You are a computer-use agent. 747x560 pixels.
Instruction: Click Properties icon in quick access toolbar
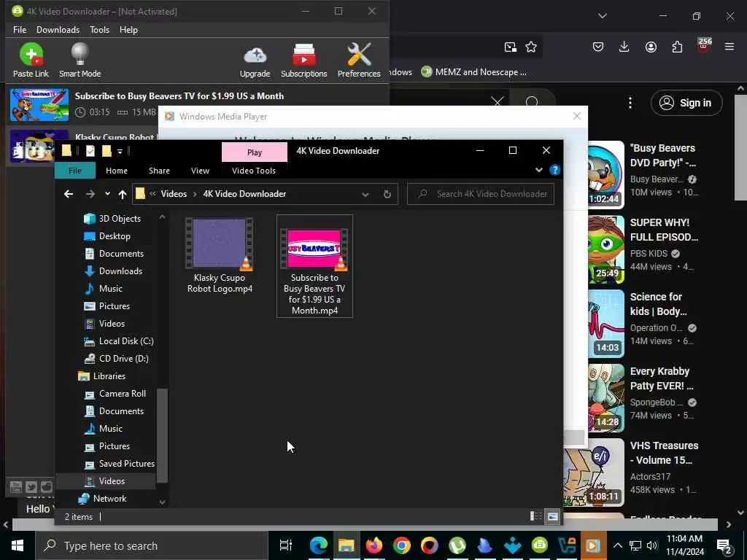click(x=90, y=151)
